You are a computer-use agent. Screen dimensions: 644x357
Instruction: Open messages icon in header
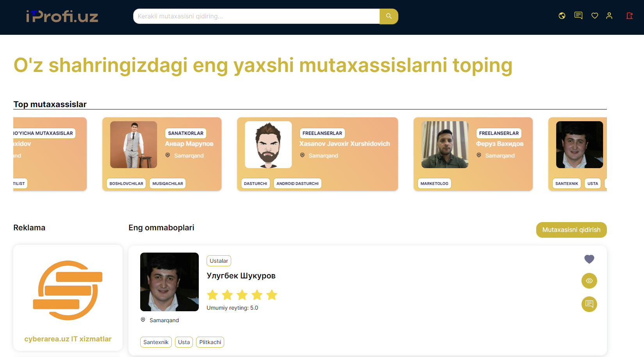pos(578,16)
